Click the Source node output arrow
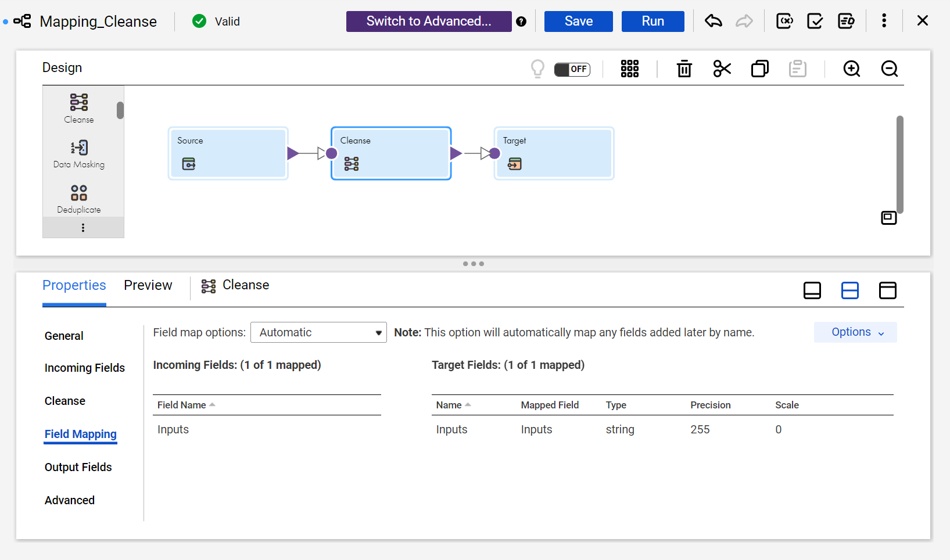Image resolution: width=950 pixels, height=560 pixels. 293,153
